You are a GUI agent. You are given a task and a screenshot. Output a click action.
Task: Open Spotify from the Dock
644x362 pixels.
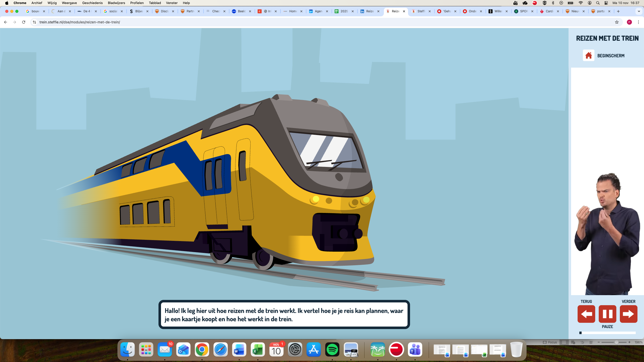332,350
